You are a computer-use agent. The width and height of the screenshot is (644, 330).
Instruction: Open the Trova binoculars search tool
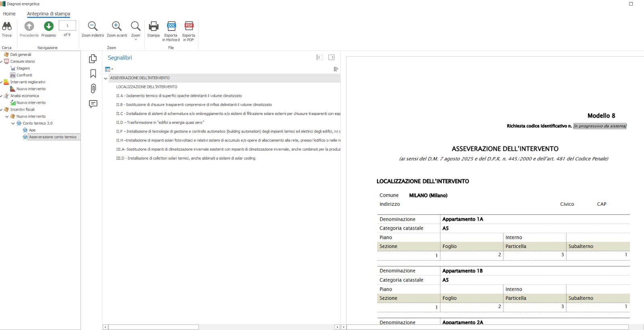[7, 29]
